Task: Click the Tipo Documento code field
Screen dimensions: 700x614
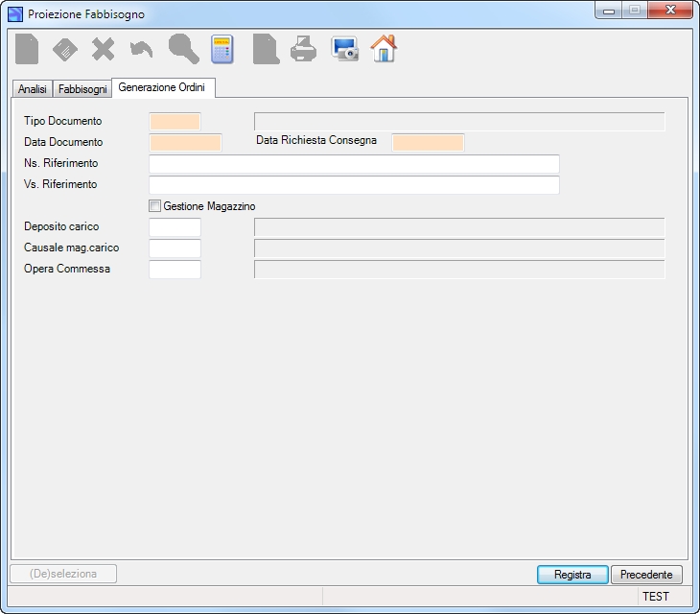Action: point(175,122)
